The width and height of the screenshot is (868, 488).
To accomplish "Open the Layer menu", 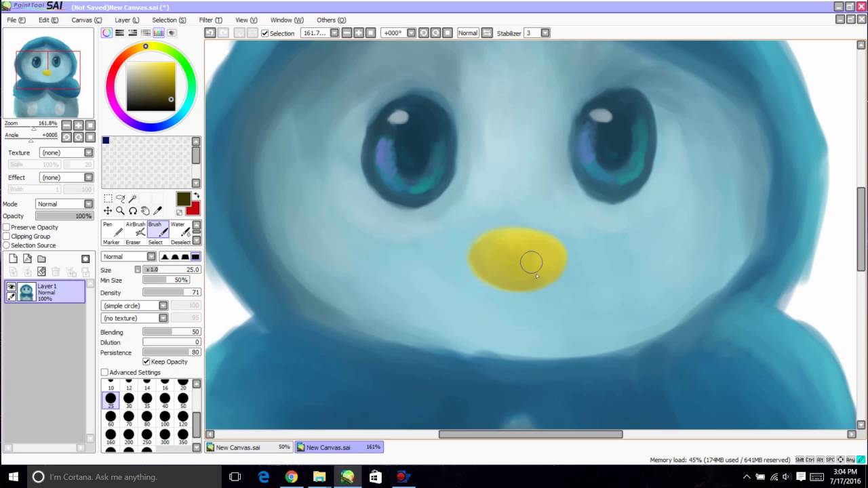I will (x=127, y=20).
